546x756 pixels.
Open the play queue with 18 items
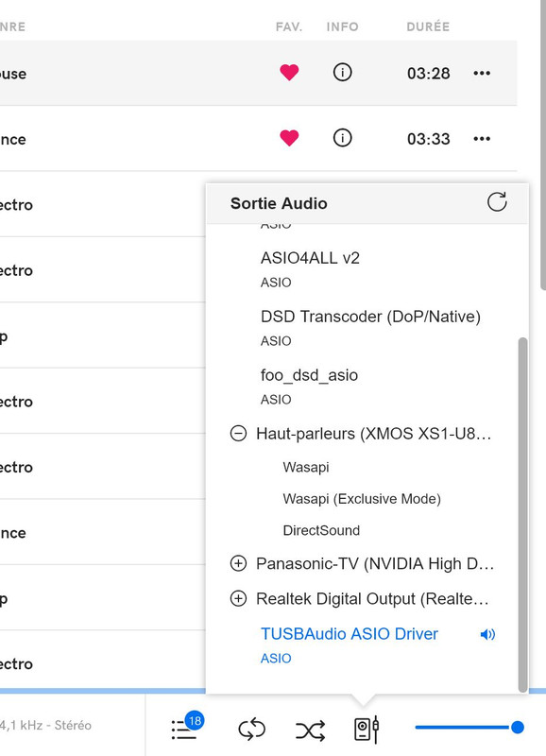[186, 726]
